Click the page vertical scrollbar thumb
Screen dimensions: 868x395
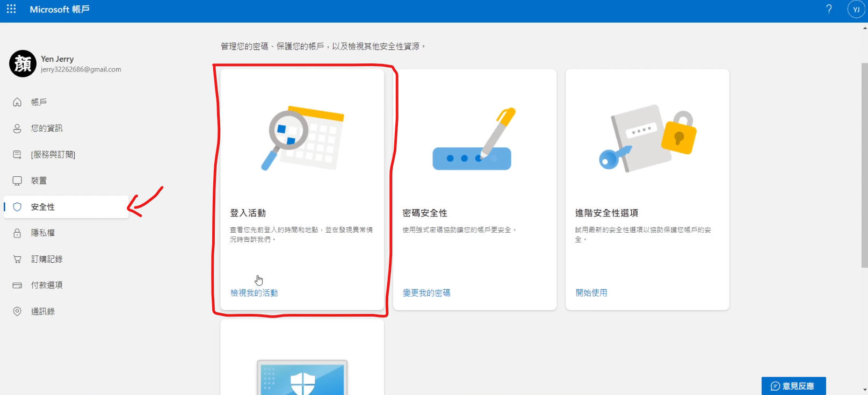864,165
